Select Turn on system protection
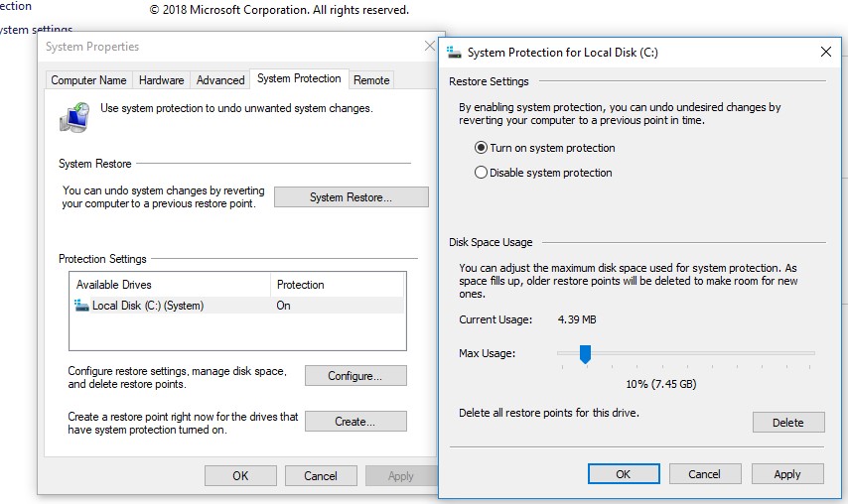The width and height of the screenshot is (848, 504). click(482, 148)
